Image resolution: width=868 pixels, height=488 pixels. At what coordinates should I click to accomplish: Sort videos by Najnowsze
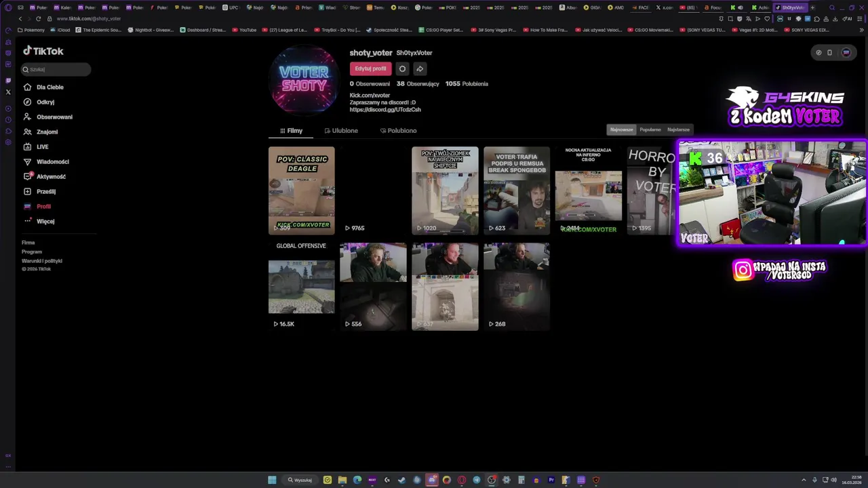pyautogui.click(x=621, y=129)
